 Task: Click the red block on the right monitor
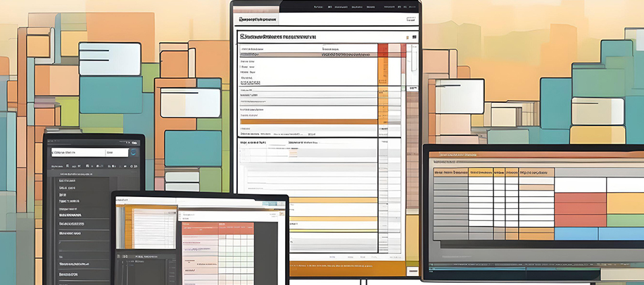[x=580, y=209]
